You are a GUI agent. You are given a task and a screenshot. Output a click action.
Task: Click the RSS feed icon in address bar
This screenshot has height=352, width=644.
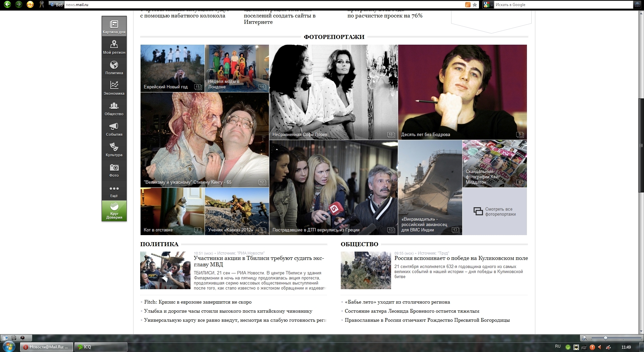click(468, 5)
